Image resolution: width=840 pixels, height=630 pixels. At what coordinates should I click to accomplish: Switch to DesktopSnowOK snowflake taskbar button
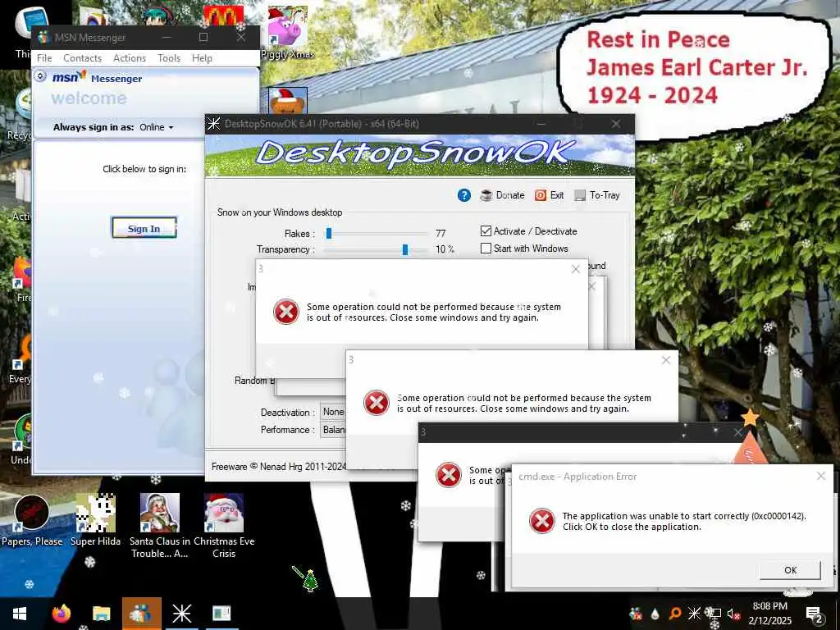(181, 614)
